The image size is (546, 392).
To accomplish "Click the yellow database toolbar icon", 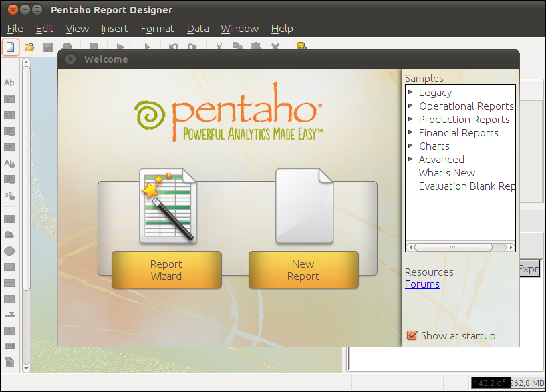I will coord(301,46).
